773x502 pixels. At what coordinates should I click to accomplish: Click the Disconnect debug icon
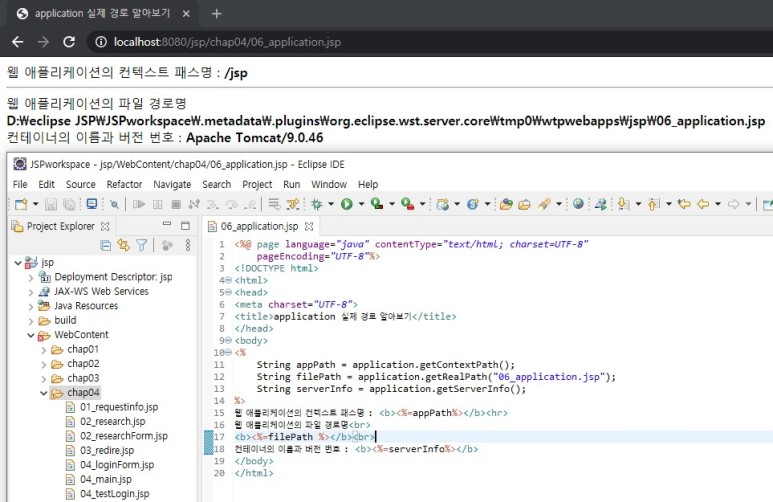(194, 204)
